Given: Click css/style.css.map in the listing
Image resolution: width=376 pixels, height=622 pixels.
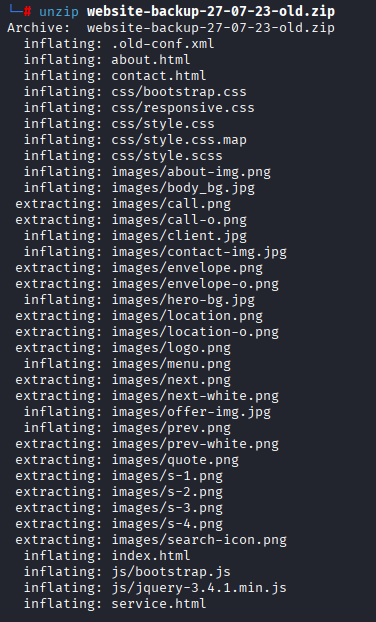Looking at the screenshot, I should 179,140.
